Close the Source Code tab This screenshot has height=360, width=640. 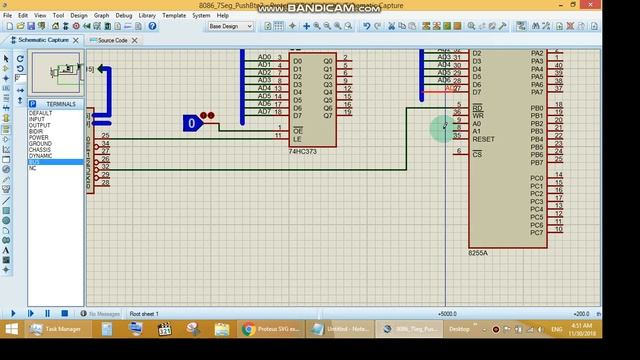tap(134, 40)
